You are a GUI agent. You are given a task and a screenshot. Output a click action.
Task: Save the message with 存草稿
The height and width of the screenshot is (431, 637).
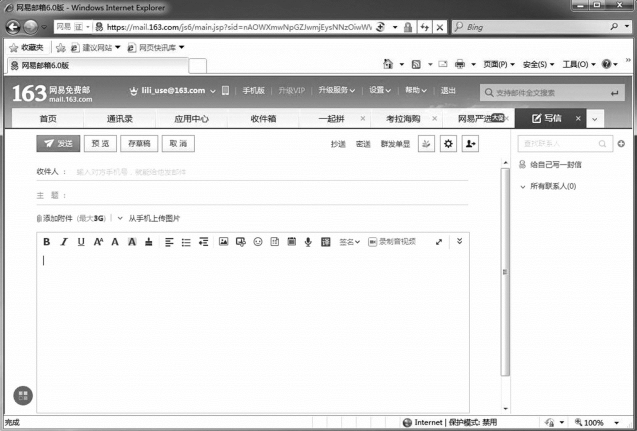139,143
